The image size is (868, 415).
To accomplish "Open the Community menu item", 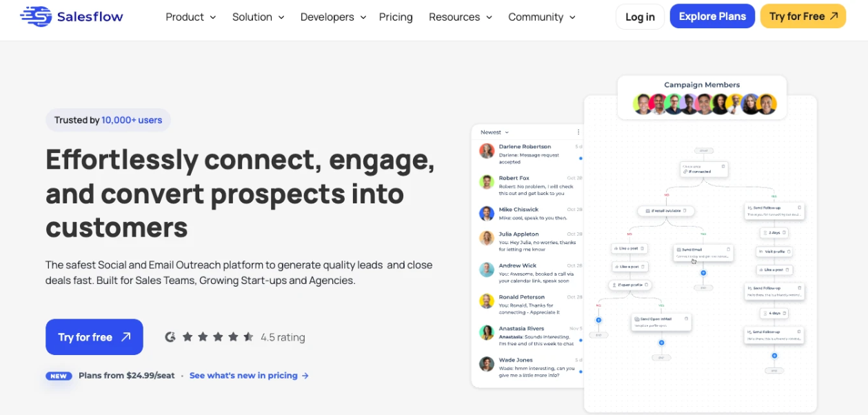I will click(x=542, y=17).
